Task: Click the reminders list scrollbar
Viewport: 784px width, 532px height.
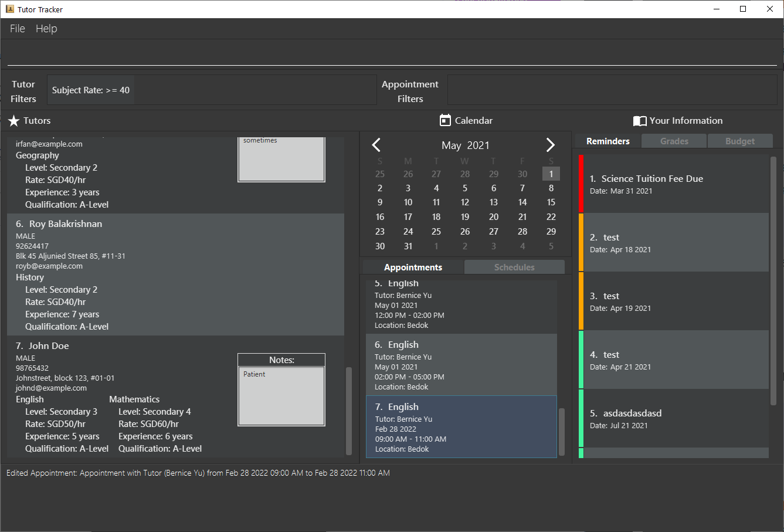Action: [x=773, y=280]
